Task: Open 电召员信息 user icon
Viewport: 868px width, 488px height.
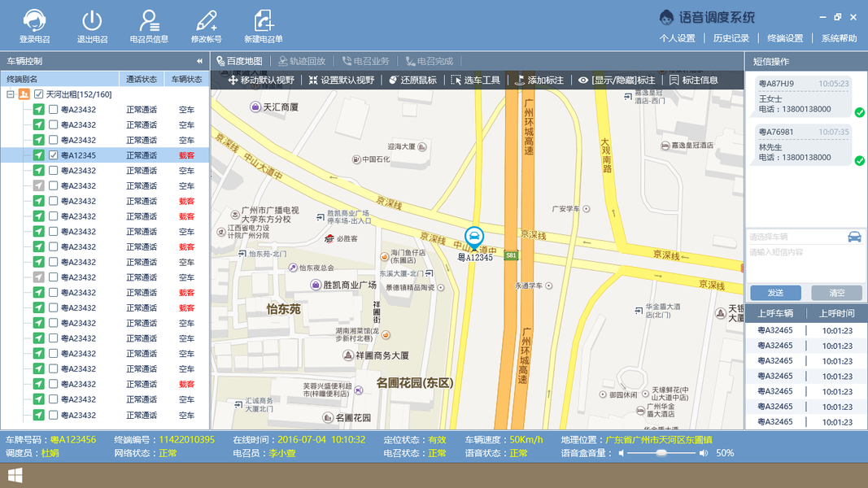Action: 149,20
